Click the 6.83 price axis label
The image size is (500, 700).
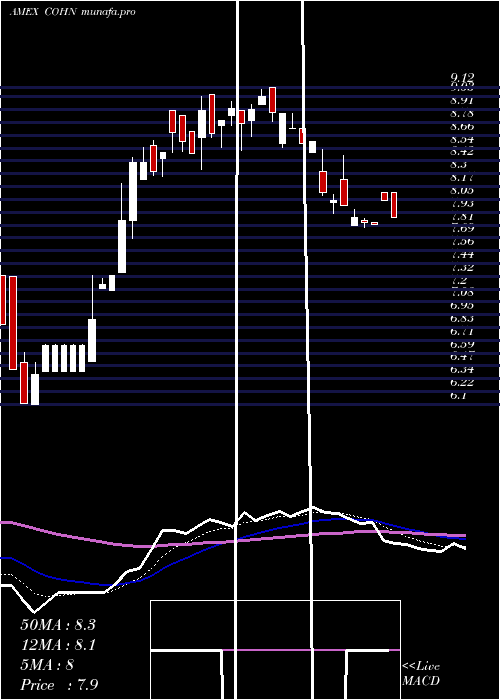pos(462,319)
